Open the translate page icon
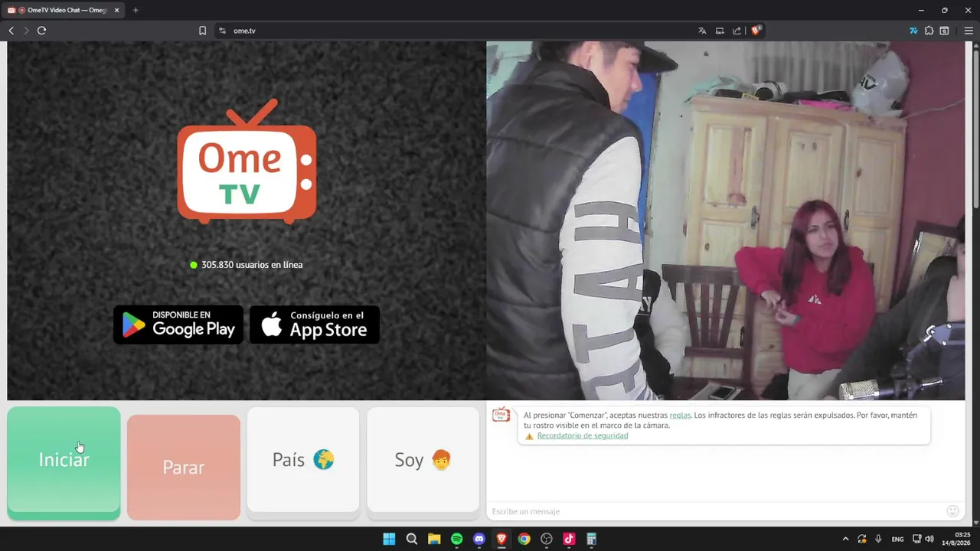 702,31
